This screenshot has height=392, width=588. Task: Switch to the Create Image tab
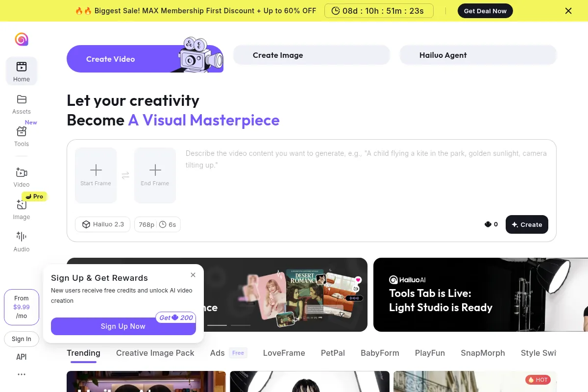point(312,55)
